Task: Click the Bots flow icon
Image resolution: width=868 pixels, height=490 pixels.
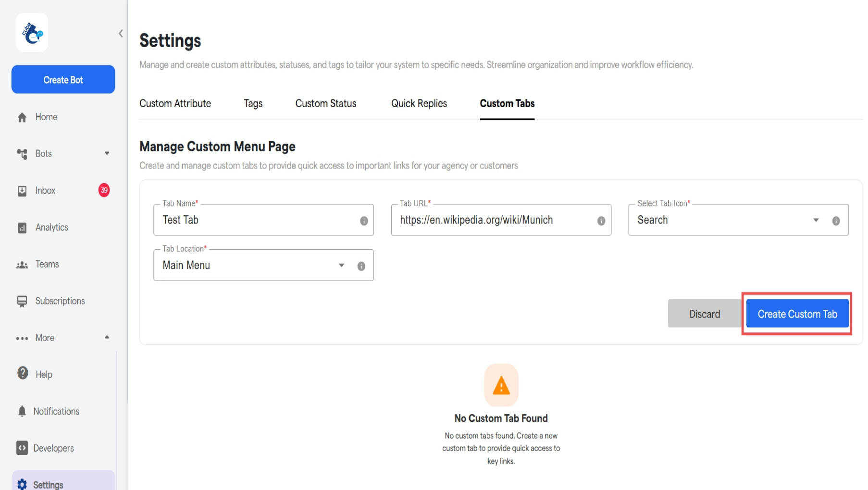Action: pos(22,154)
